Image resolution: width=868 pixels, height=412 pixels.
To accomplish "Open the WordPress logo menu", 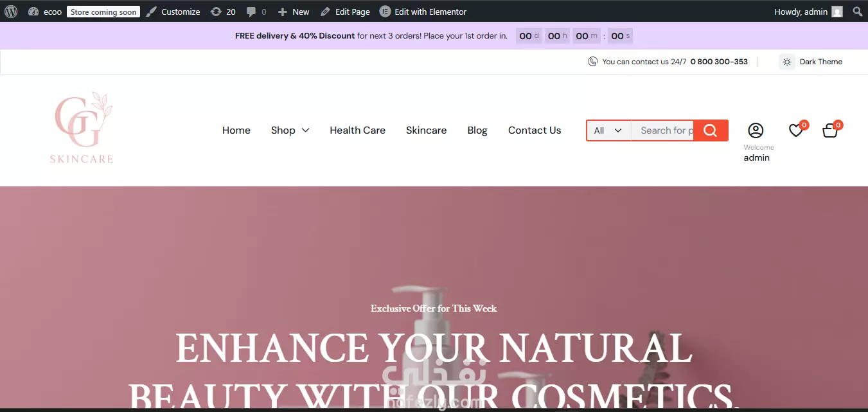I will point(11,12).
